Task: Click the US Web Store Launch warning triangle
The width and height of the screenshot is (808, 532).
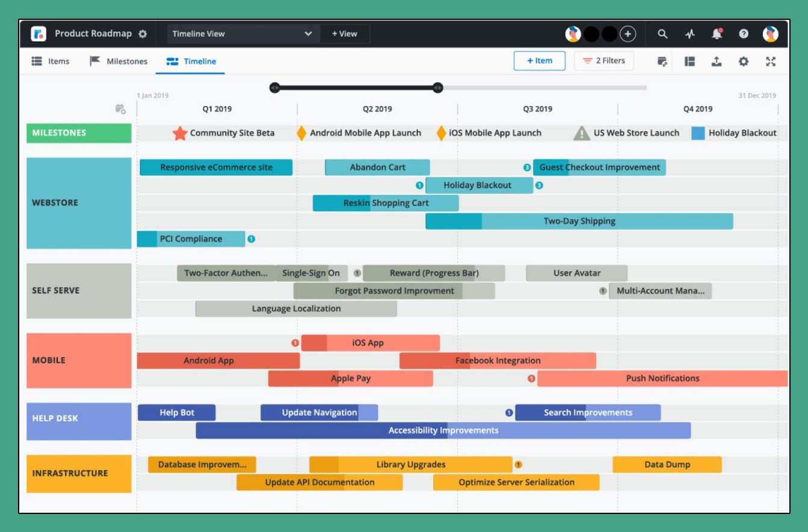Action: [x=581, y=133]
